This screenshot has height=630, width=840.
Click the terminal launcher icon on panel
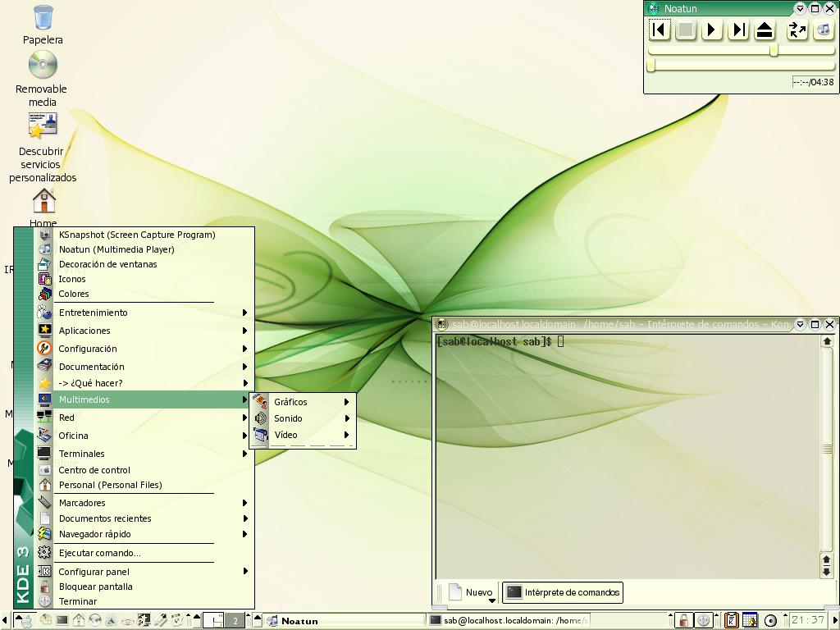[62, 620]
